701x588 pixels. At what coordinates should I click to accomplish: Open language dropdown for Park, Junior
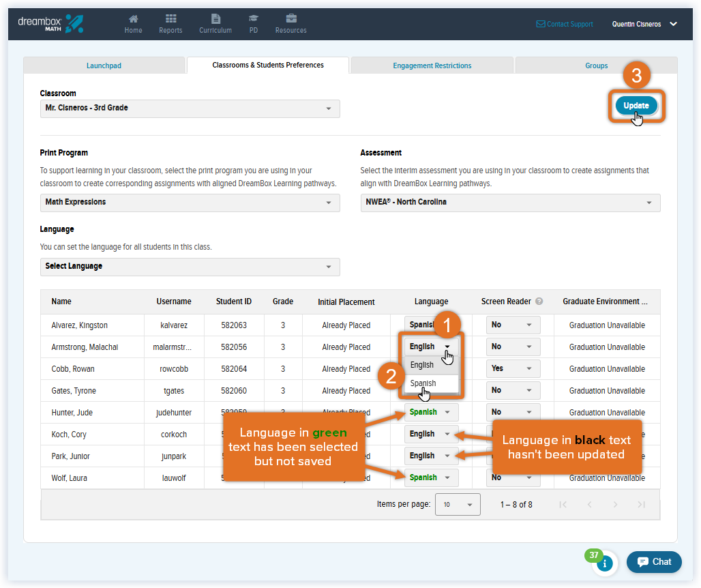(x=431, y=456)
